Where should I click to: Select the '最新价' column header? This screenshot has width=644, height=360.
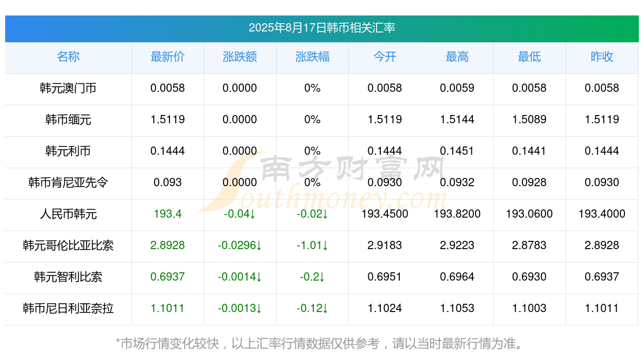[167, 57]
